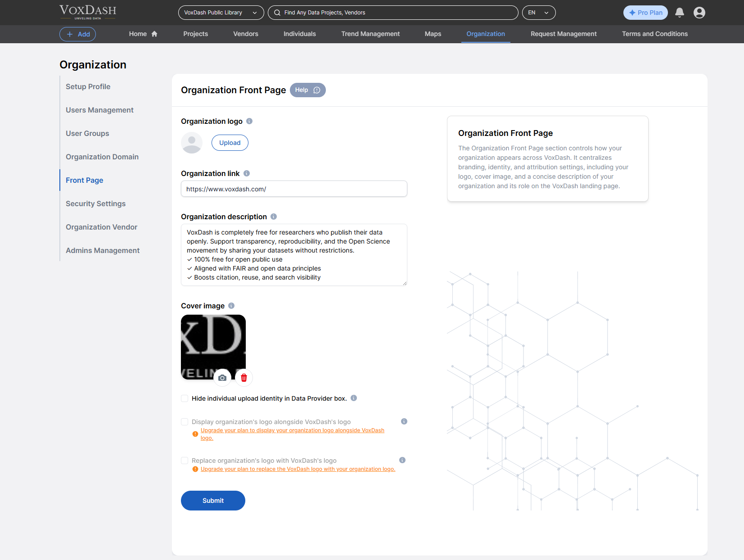Open the notifications bell

[x=680, y=13]
